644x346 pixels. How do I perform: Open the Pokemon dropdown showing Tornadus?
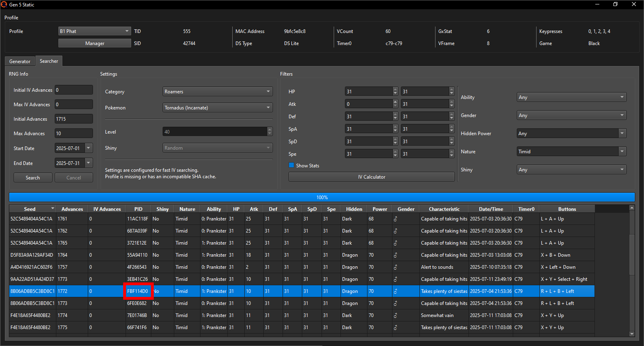(217, 107)
